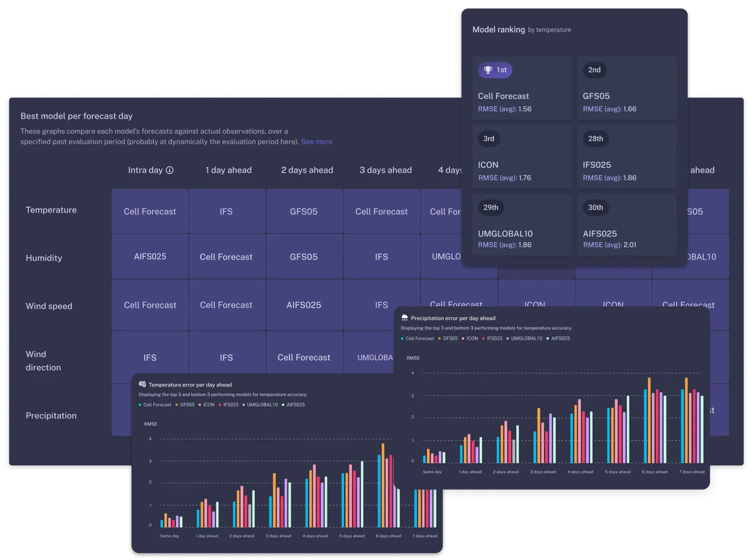Click Wind speed 2 days ahead AIFS025 cell
Screen dimensions: 753x560
(304, 305)
